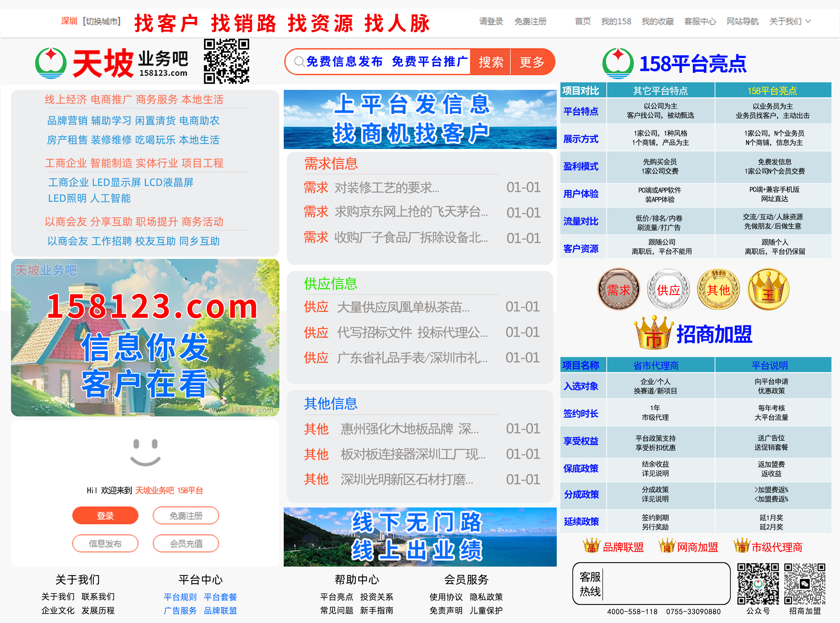Click the silver 供应 medal icon
The height and width of the screenshot is (623, 840).
click(668, 290)
